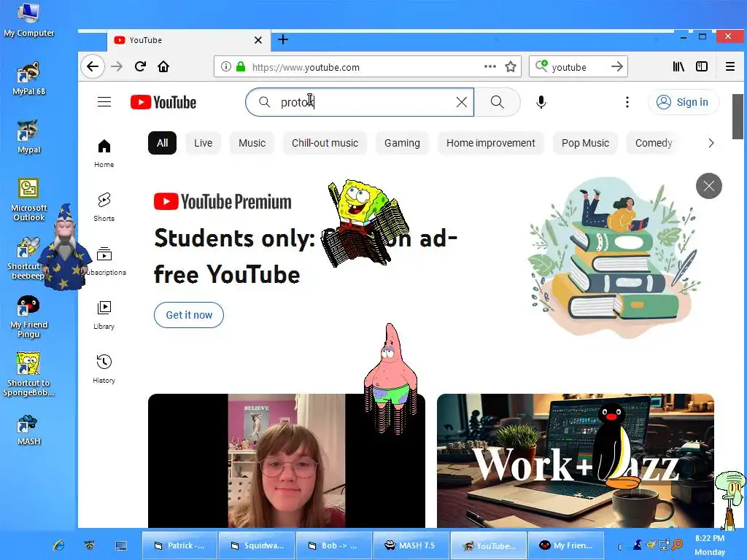Open My Computer desktop icon
The width and height of the screenshot is (747, 560).
tap(28, 20)
